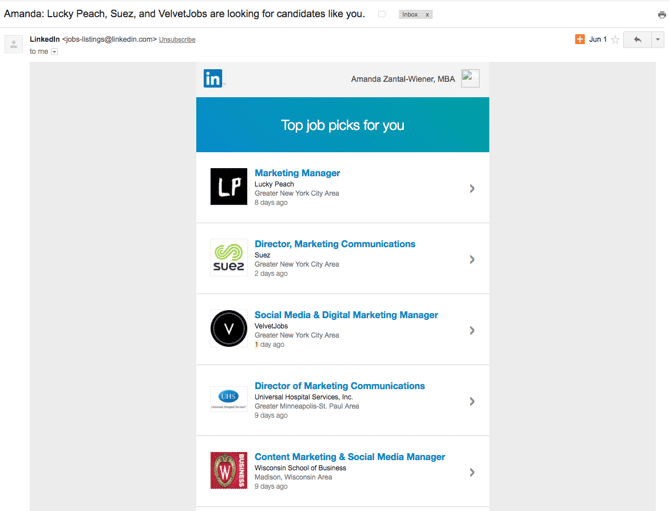Click chevron for Social Media & Digital Marketing Manager

472,331
